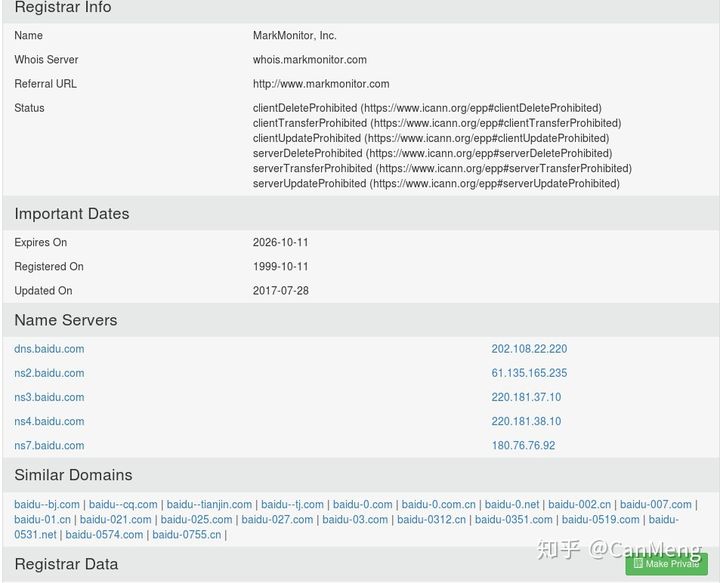Open similar domain baidu-0574.com
The image size is (720, 583).
tap(104, 535)
